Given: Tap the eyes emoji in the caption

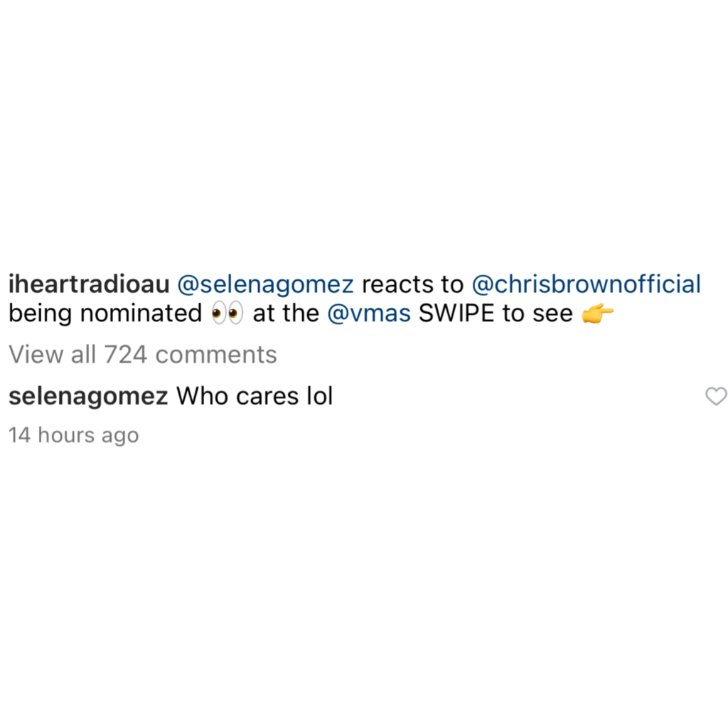Looking at the screenshot, I should click(x=227, y=314).
